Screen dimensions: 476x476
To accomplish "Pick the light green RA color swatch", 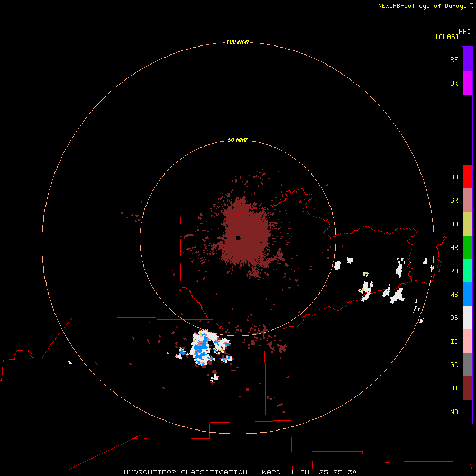I will point(467,271).
